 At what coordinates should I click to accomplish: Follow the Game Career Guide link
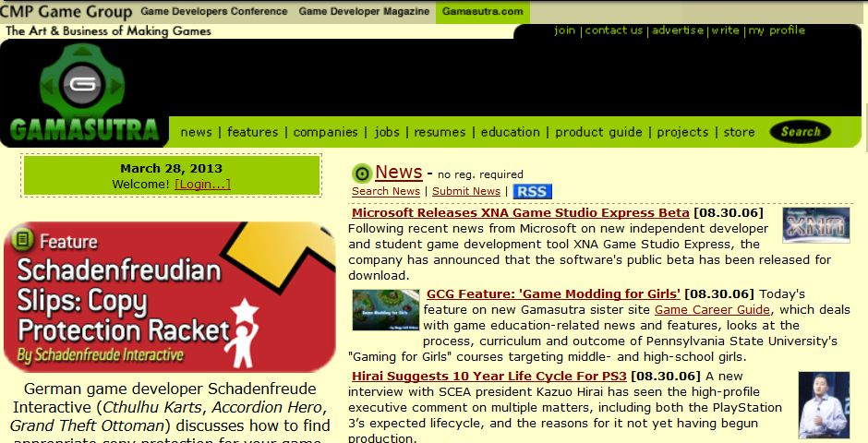pyautogui.click(x=712, y=309)
